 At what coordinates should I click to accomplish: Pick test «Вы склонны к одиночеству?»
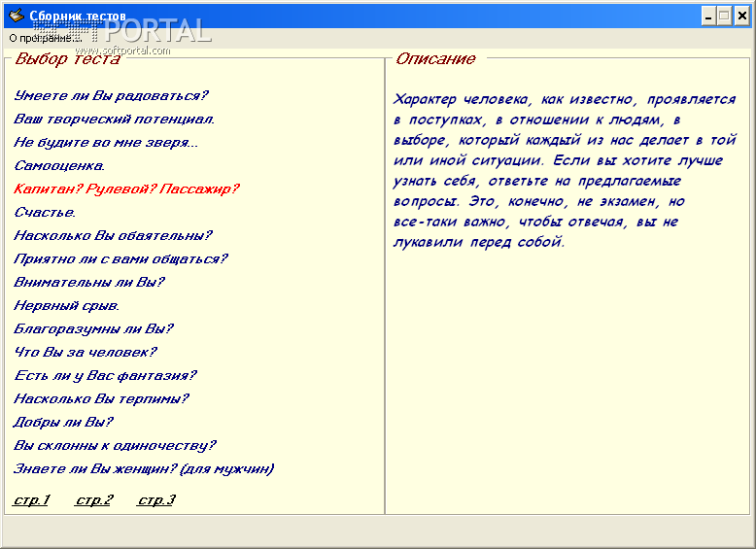tap(115, 445)
